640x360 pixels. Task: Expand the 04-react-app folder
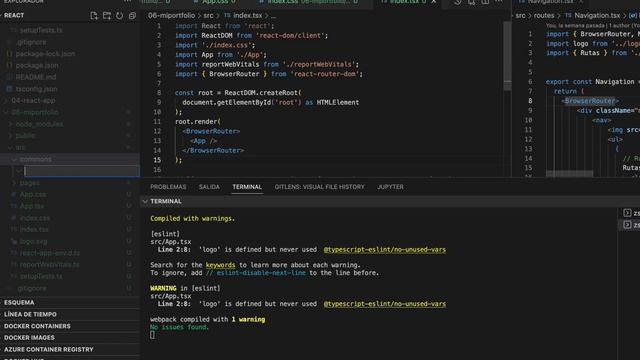click(6, 100)
